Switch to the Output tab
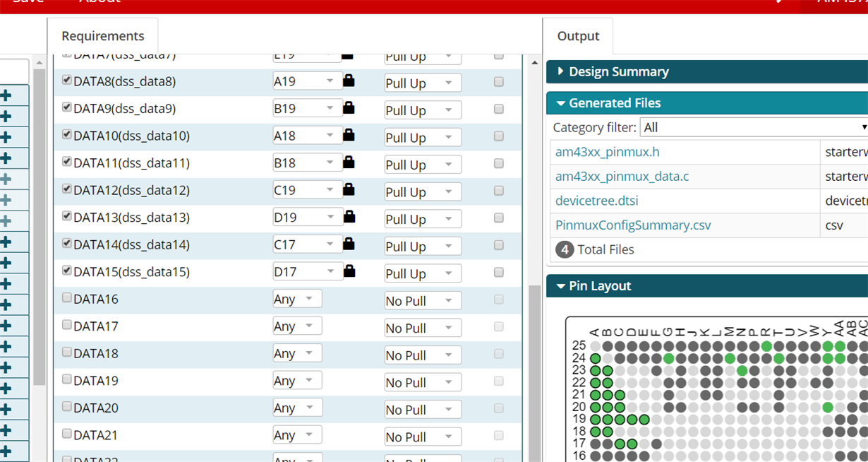The image size is (868, 462). (x=578, y=36)
